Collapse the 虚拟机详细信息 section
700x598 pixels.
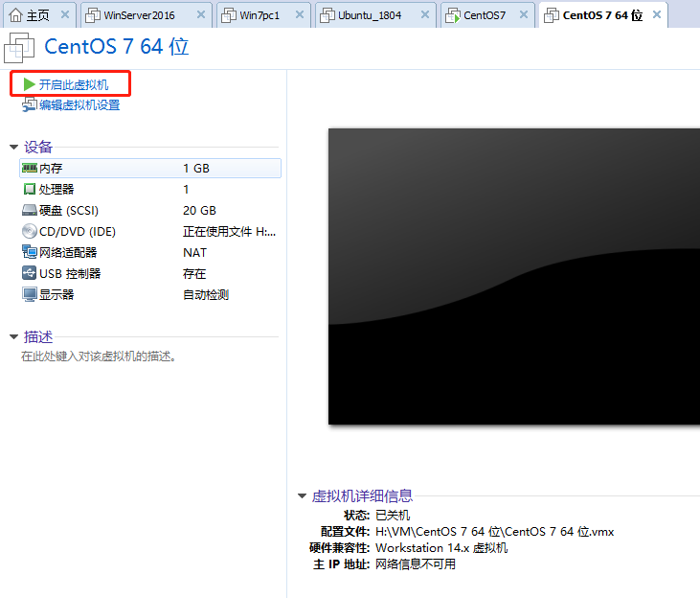(x=303, y=495)
